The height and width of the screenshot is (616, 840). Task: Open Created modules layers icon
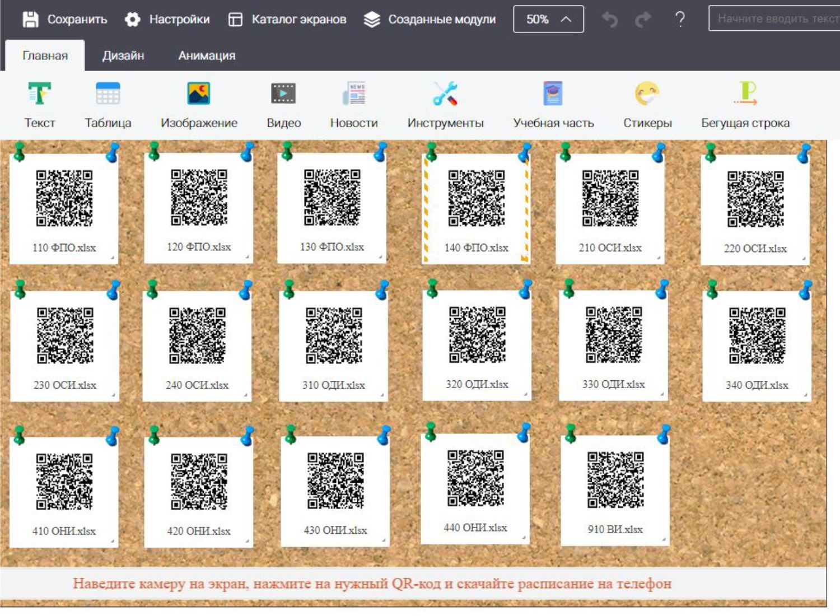click(x=372, y=20)
